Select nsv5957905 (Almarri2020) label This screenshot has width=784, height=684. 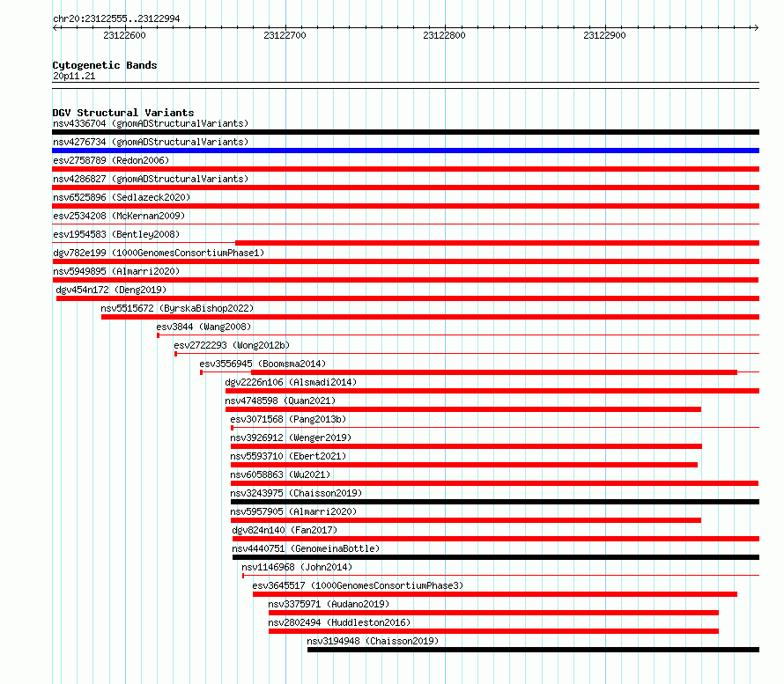293,511
